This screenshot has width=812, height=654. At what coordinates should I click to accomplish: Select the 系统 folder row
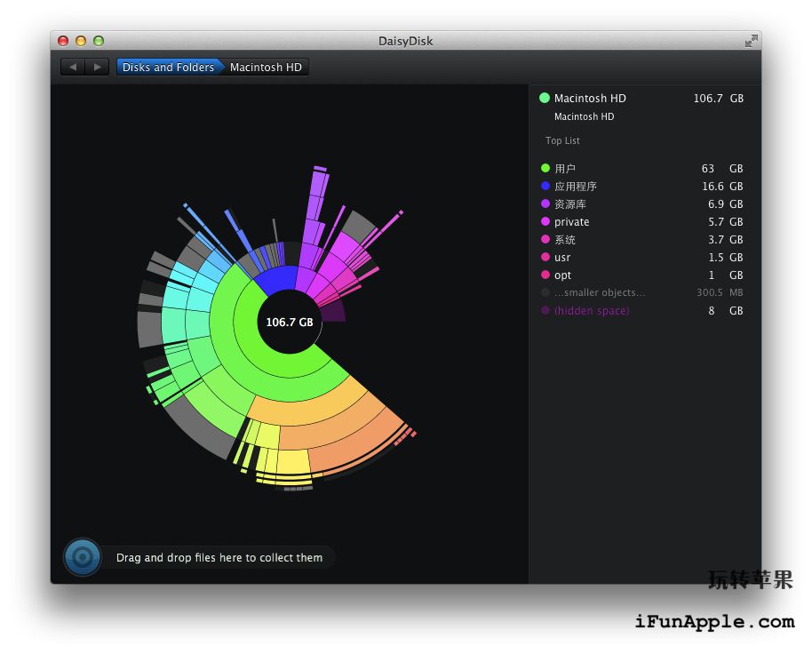click(x=641, y=240)
